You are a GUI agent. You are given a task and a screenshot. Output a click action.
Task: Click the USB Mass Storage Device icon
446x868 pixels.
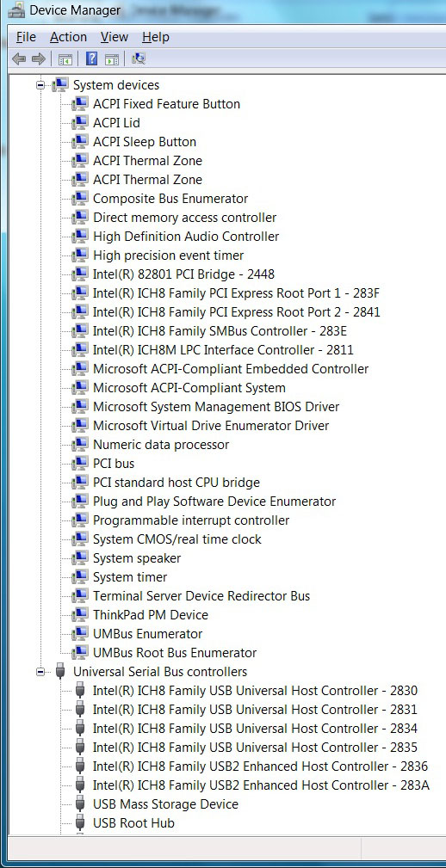tap(80, 803)
